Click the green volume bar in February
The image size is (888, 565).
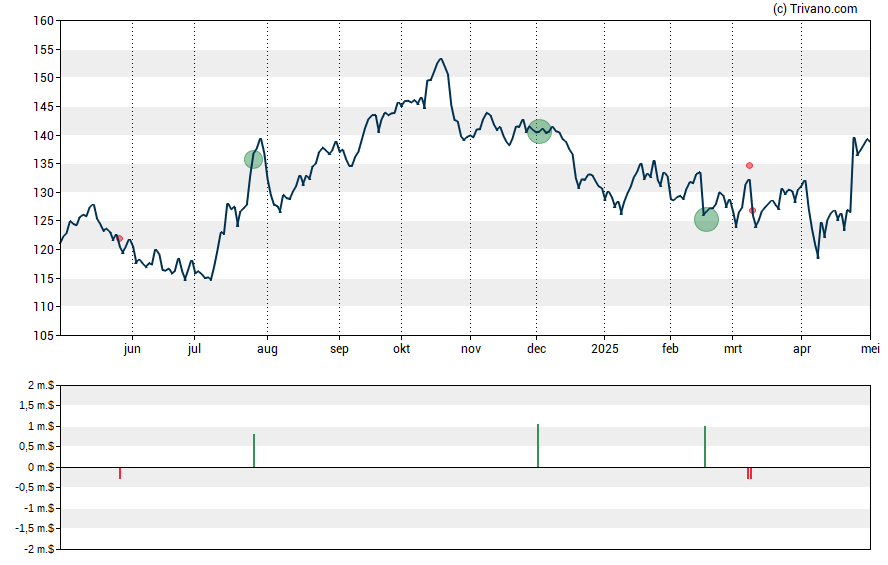point(705,447)
